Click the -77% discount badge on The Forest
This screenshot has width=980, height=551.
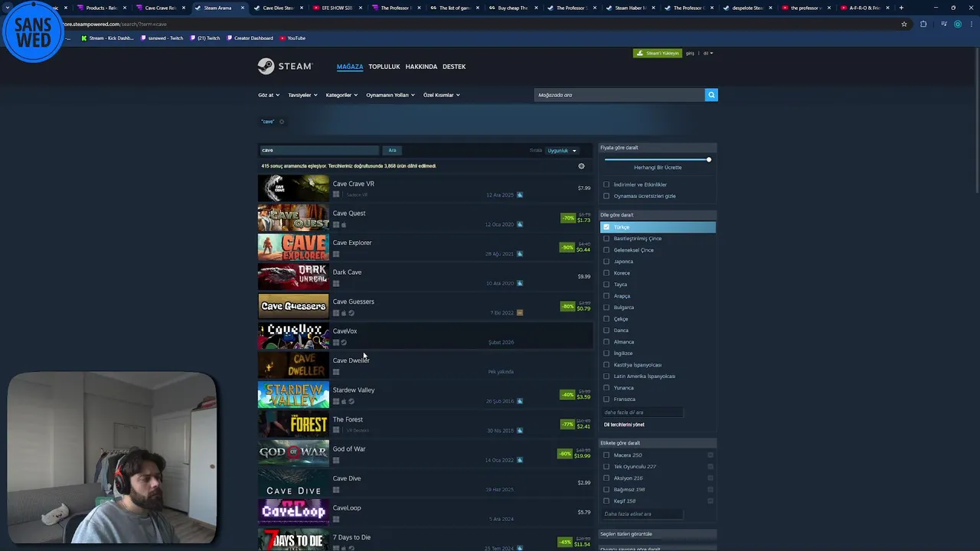[x=567, y=424]
